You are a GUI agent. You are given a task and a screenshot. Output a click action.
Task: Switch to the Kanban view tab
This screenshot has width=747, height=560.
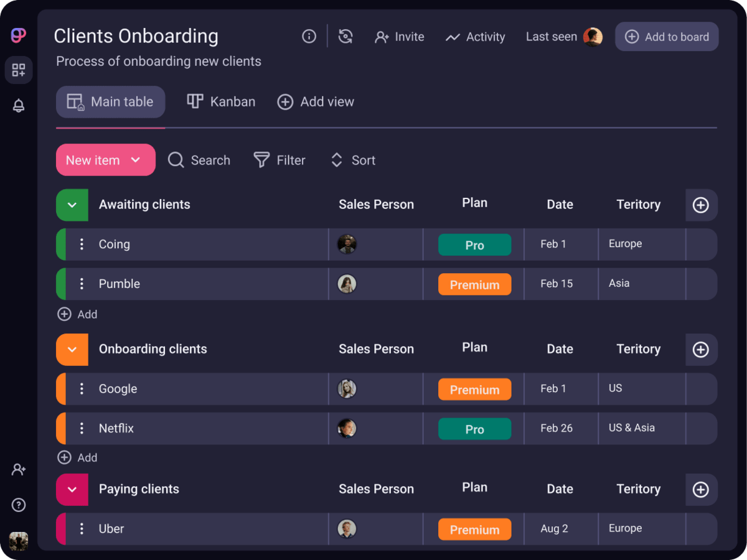tap(220, 101)
